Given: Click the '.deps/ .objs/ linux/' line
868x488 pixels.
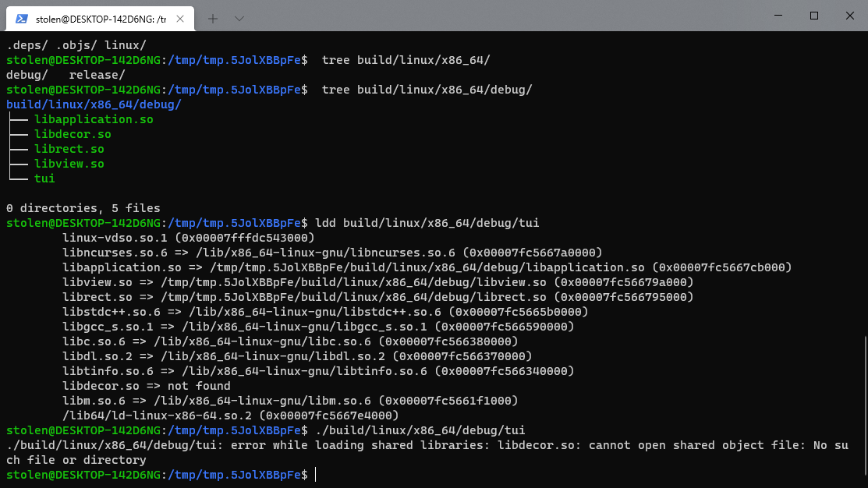Looking at the screenshot, I should 76,44.
